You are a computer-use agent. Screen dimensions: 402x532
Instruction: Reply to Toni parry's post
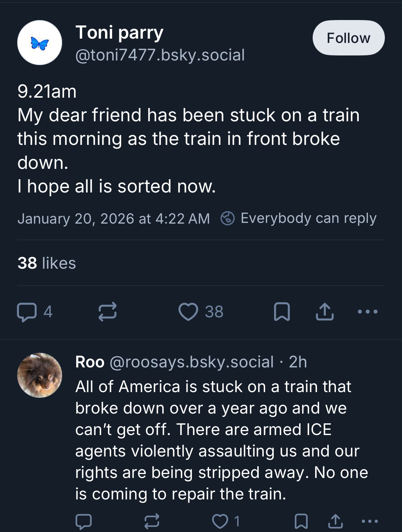click(27, 312)
